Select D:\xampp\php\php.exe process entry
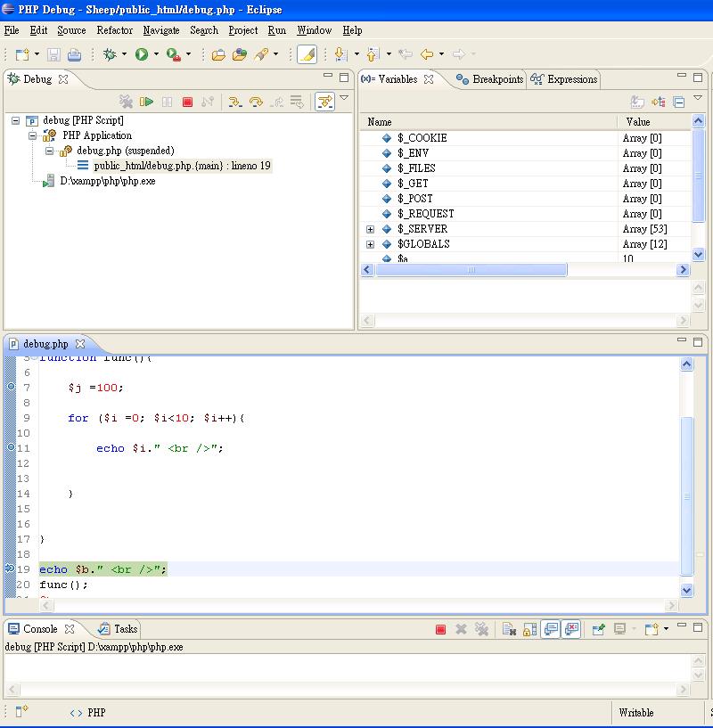713x728 pixels. pyautogui.click(x=107, y=181)
